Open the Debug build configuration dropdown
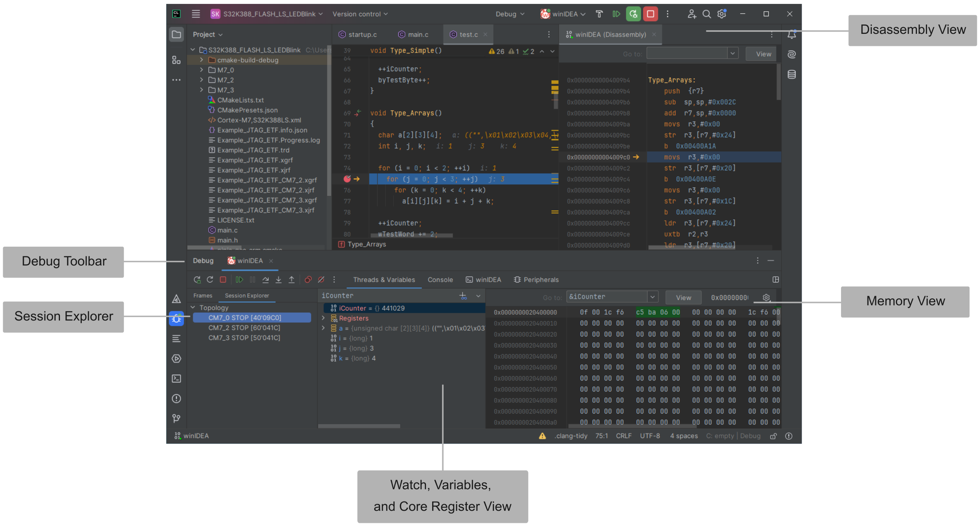Screen dimensions: 980x526 [x=510, y=14]
